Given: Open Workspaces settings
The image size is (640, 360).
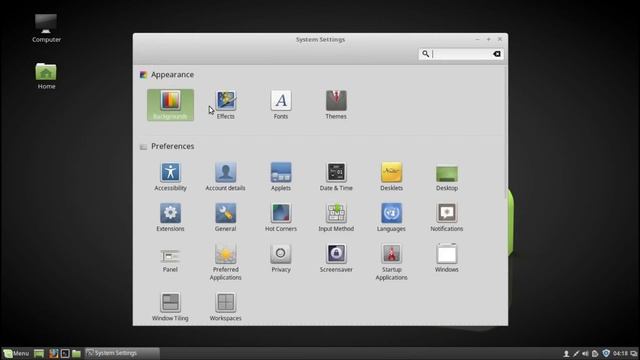Looking at the screenshot, I should click(225, 307).
